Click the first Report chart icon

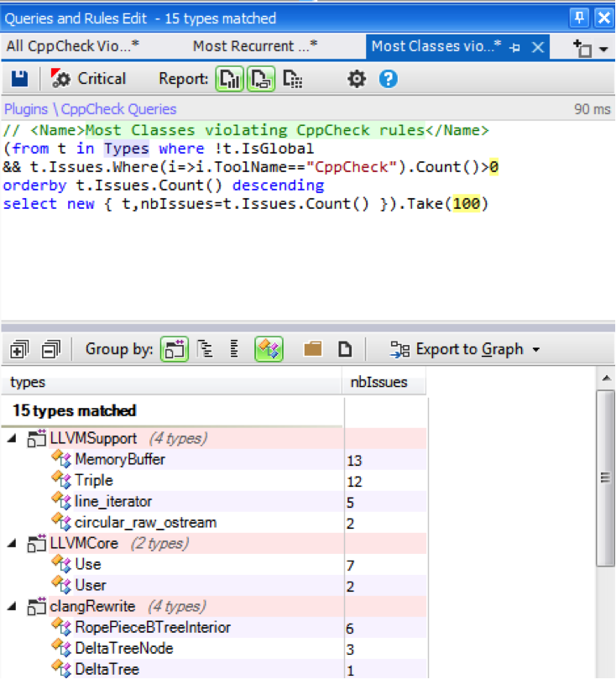pyautogui.click(x=230, y=79)
